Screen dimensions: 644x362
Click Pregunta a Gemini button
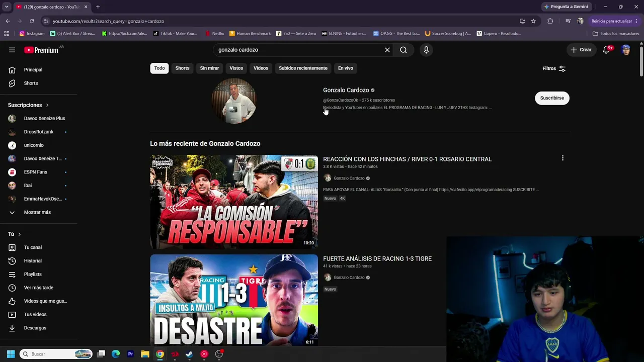coord(566,7)
